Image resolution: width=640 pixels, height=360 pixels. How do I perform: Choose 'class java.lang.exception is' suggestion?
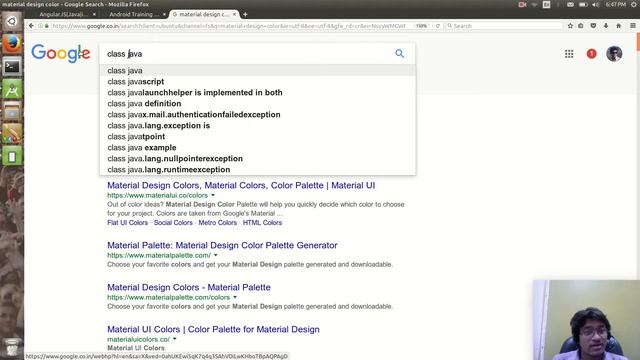pos(258,126)
